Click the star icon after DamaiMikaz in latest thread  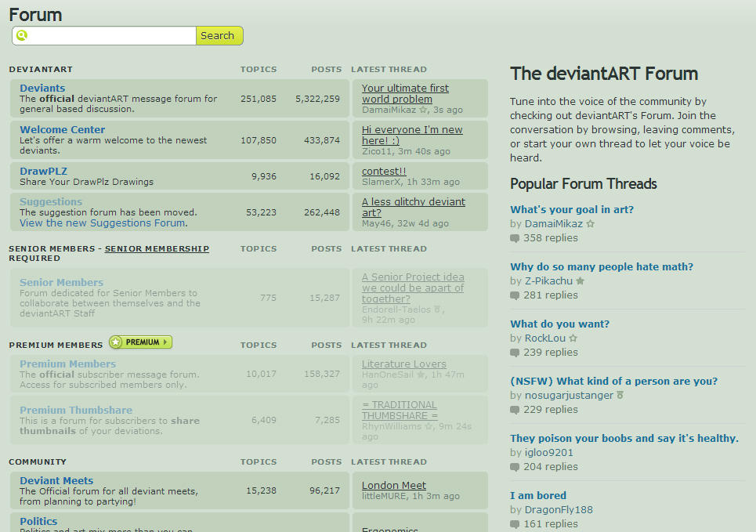pyautogui.click(x=423, y=110)
